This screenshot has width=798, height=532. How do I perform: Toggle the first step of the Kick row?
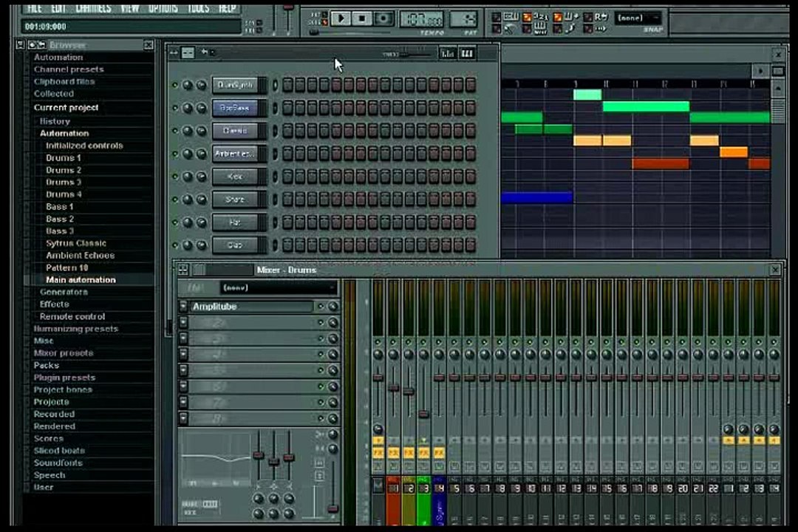pos(287,176)
